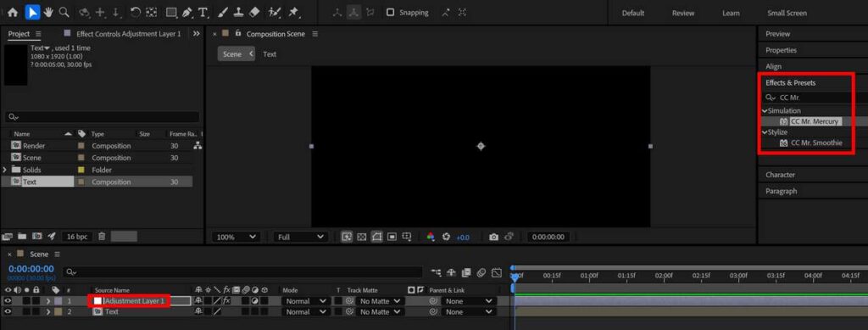Viewport: 868px width, 330px height.
Task: Select the Zoom magnifier tool
Action: tap(64, 12)
